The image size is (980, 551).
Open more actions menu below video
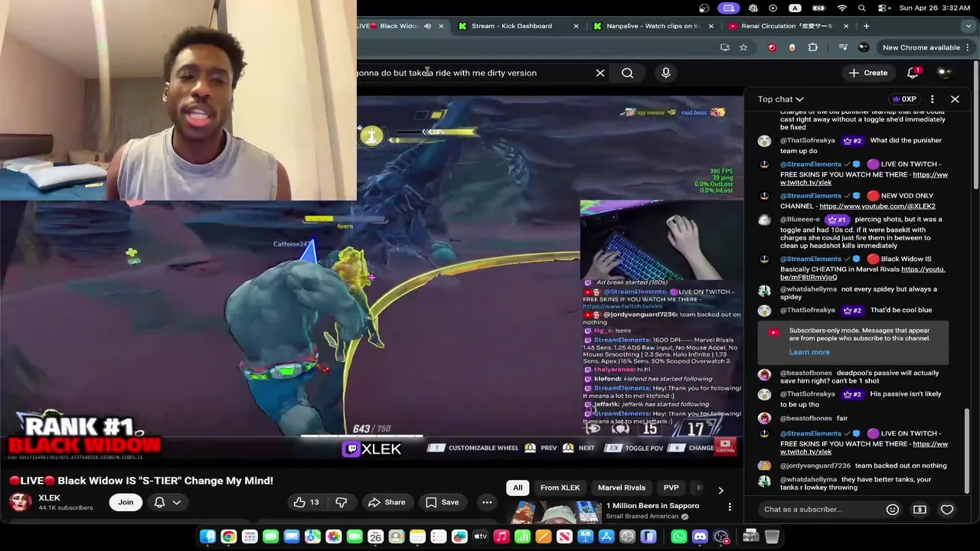[487, 502]
